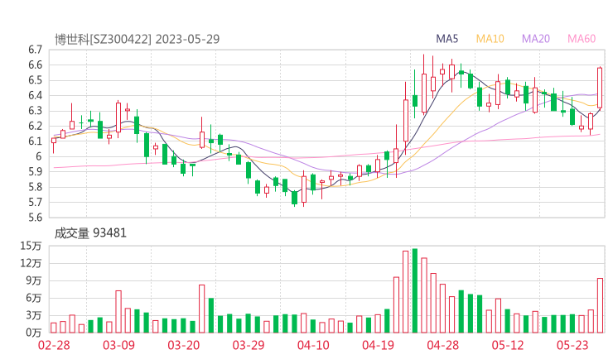Click the 04-28 date axis label
The height and width of the screenshot is (364, 613).
pyautogui.click(x=443, y=345)
